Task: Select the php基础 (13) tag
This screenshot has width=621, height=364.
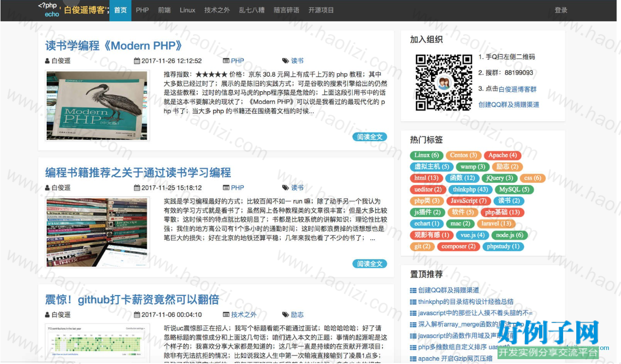Action: click(502, 212)
